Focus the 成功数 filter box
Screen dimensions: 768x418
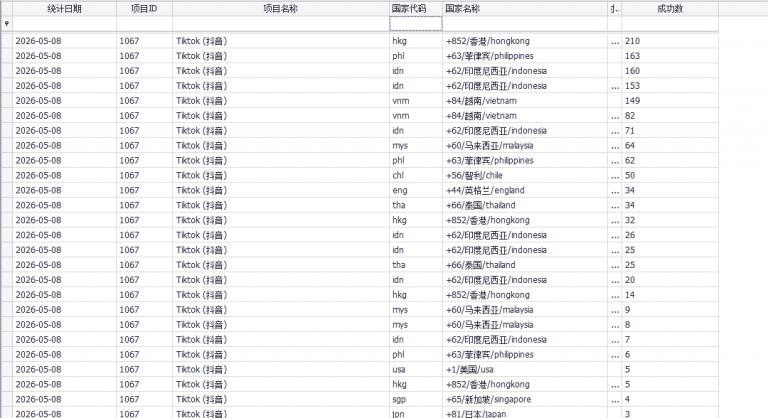(x=670, y=24)
